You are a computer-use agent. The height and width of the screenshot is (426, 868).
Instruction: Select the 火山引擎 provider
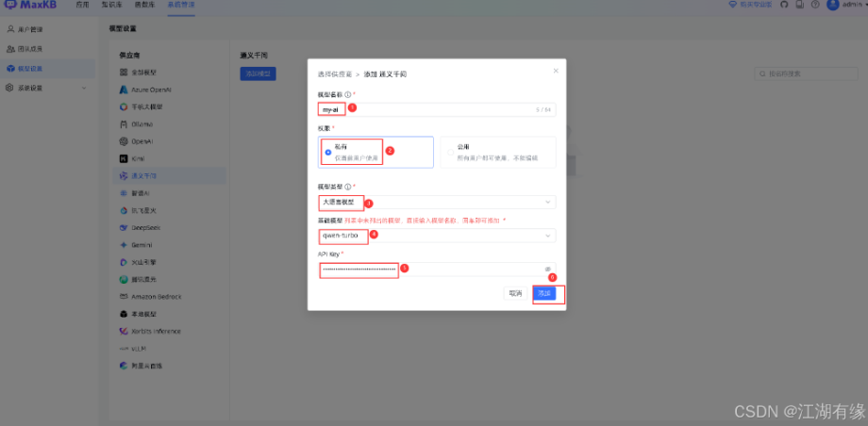tap(170, 262)
